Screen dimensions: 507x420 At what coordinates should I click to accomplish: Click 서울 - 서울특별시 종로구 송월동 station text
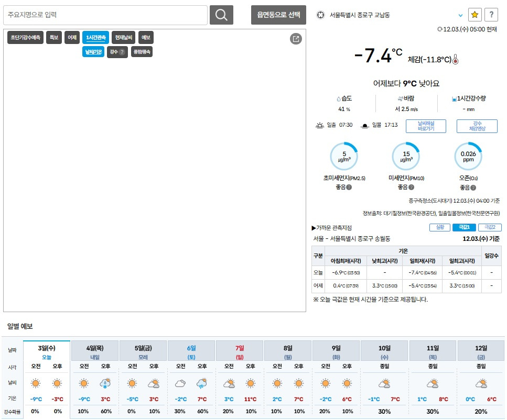[352, 239]
